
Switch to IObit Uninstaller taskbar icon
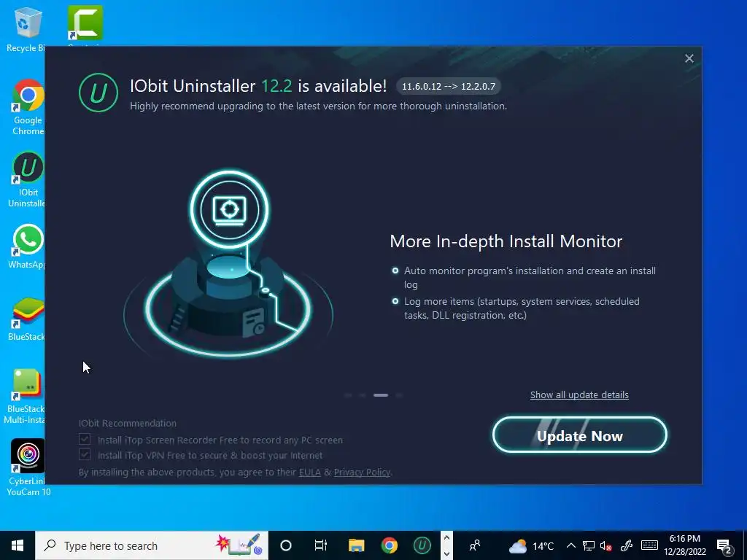(422, 545)
